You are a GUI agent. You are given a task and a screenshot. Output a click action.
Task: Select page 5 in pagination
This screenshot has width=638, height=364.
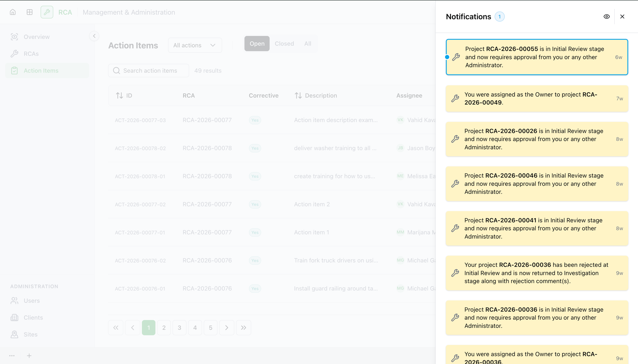[x=211, y=328]
